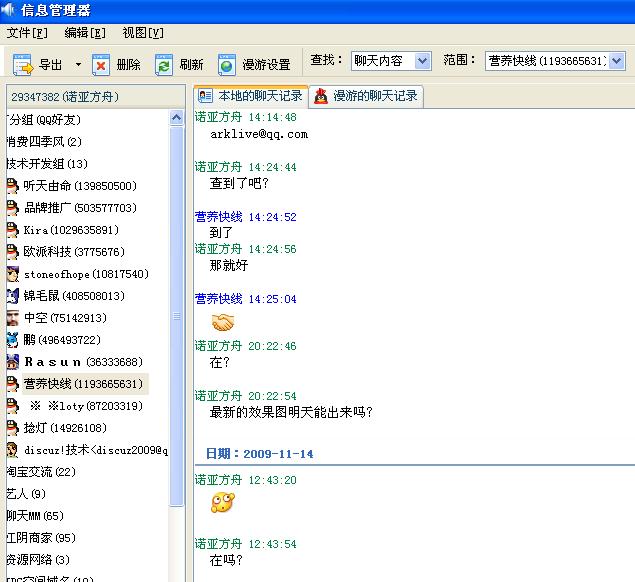Select Rasun(36333688) contact
This screenshot has height=582, width=635.
pyautogui.click(x=83, y=362)
